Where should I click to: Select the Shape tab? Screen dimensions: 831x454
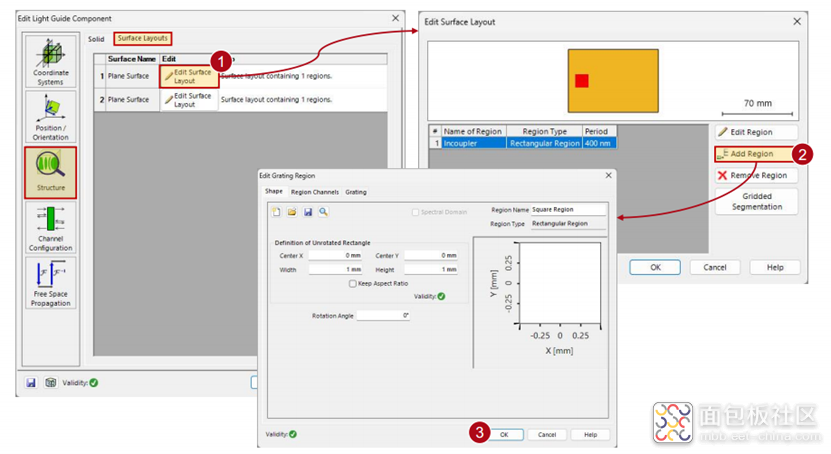coord(274,191)
